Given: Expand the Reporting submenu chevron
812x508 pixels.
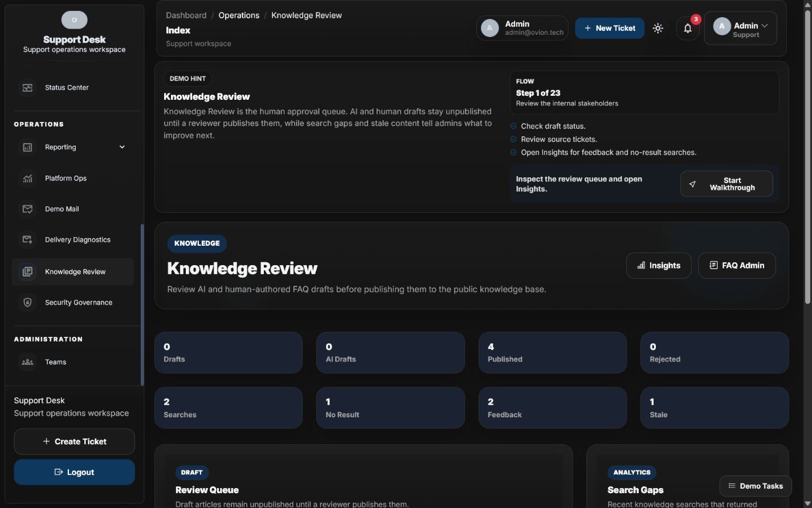Looking at the screenshot, I should click(122, 147).
